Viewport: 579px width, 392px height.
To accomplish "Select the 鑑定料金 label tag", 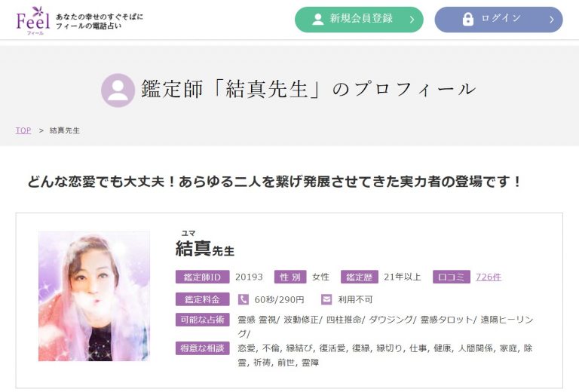I will (202, 299).
